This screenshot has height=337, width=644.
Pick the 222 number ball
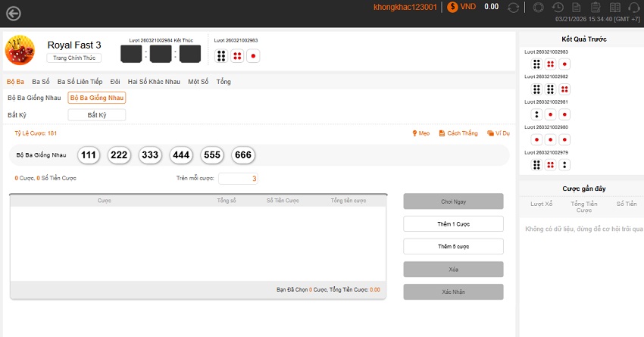point(119,155)
